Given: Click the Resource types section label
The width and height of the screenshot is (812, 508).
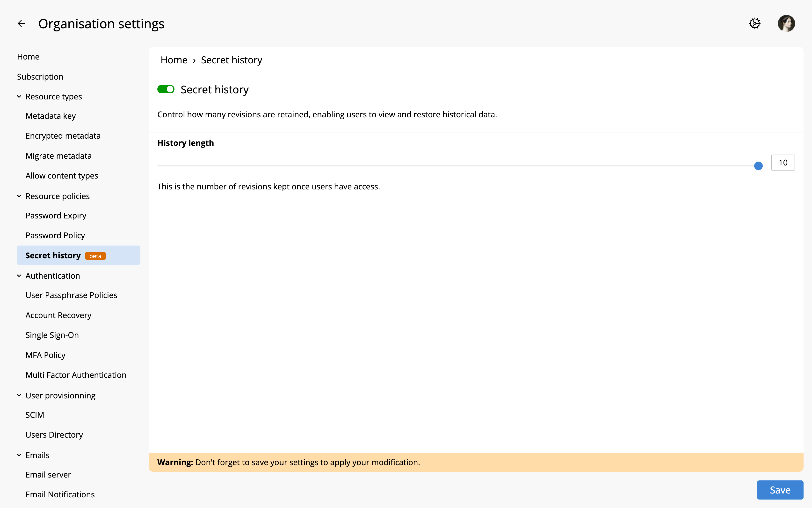Looking at the screenshot, I should pos(54,97).
